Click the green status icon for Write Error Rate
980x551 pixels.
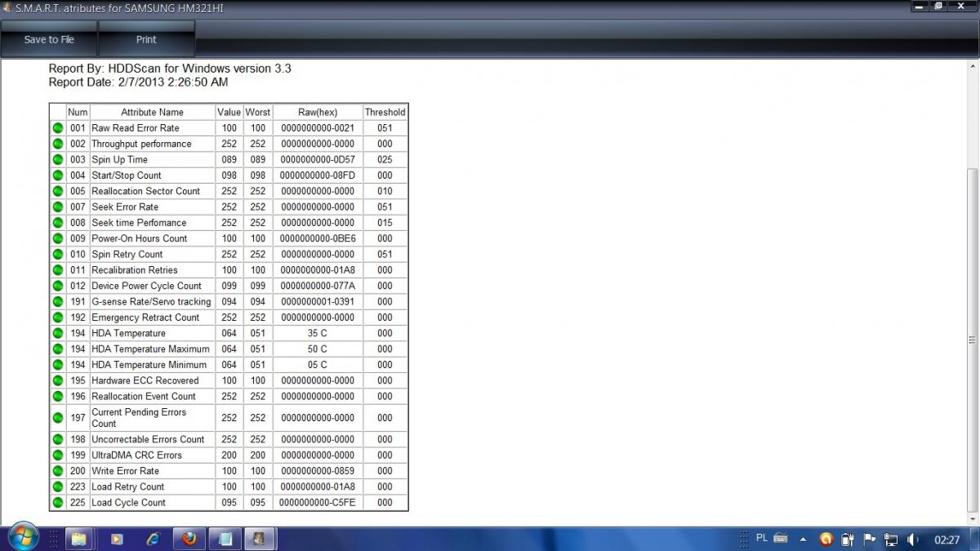(58, 471)
